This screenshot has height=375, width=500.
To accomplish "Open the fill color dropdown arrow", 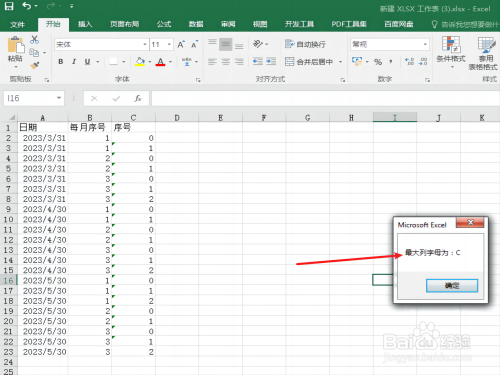I will 150,62.
